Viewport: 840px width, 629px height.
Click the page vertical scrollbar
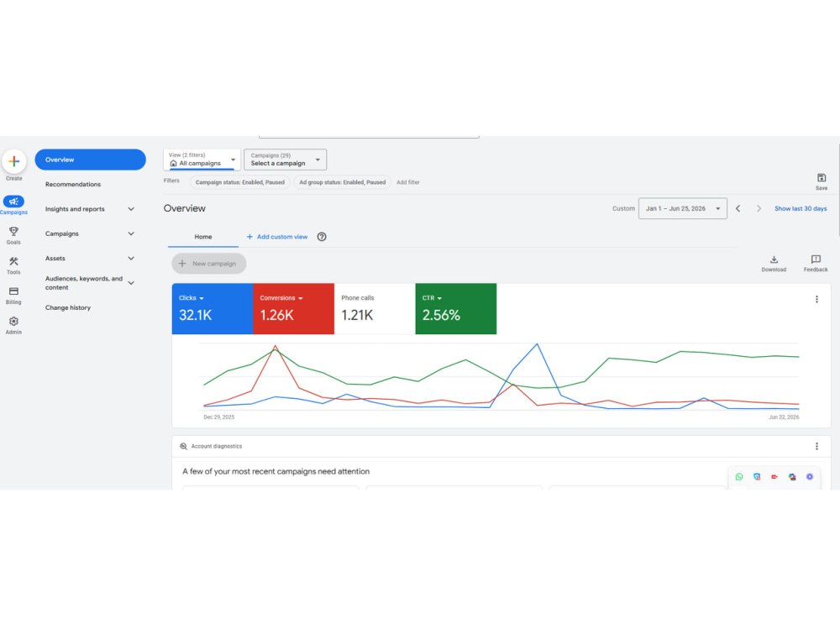(x=837, y=190)
